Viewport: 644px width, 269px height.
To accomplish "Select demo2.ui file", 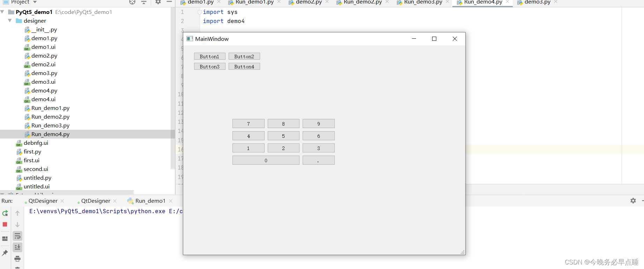I will (x=40, y=65).
